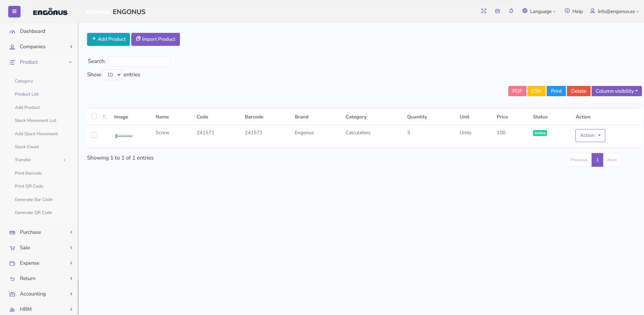Select Print Barcode in sidebar
644x315 pixels.
click(x=28, y=173)
